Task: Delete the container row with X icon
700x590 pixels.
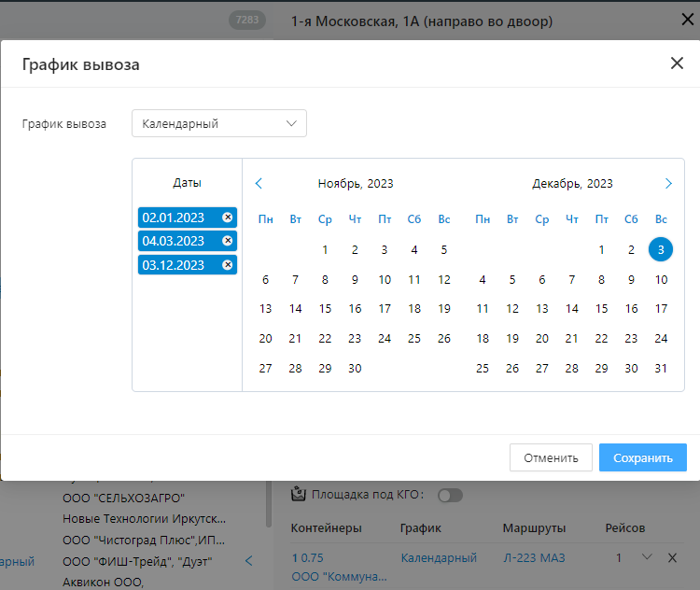Action: tap(671, 558)
